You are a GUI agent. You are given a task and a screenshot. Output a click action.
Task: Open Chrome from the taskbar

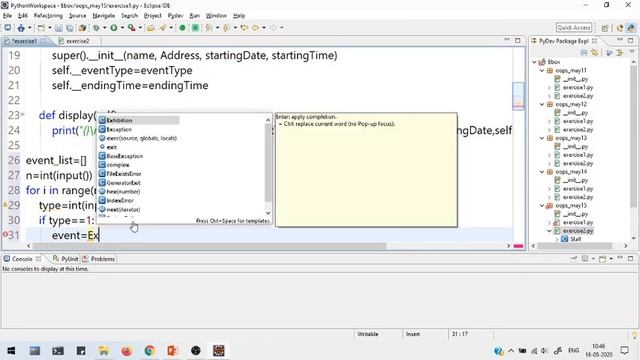coord(150,351)
